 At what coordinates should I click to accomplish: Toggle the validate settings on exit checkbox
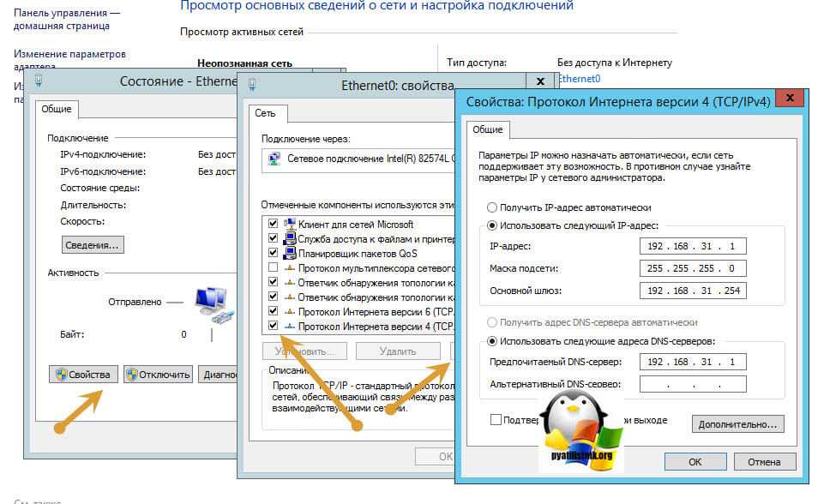click(x=496, y=420)
